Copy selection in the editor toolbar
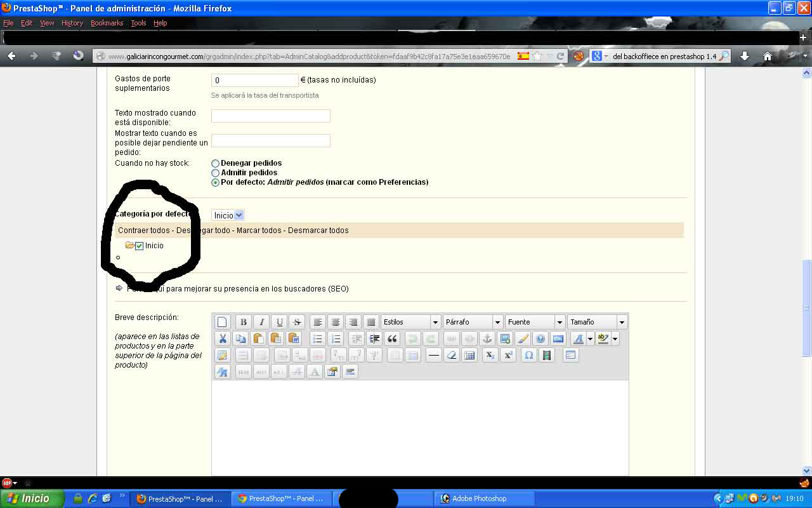The image size is (812, 508). (240, 338)
